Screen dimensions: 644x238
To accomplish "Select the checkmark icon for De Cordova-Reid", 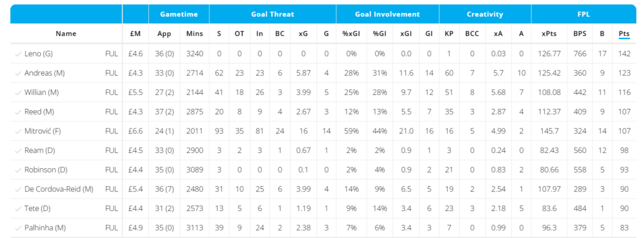I will pos(18,189).
